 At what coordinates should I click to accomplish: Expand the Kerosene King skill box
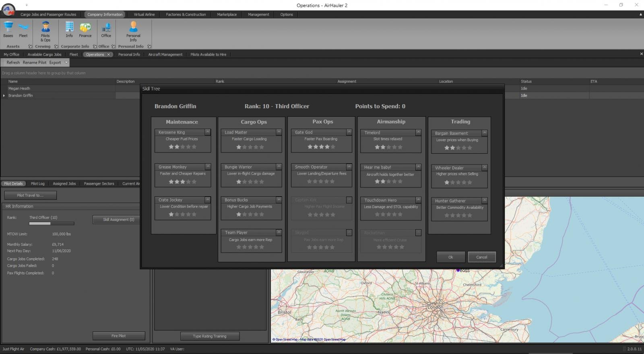[208, 132]
